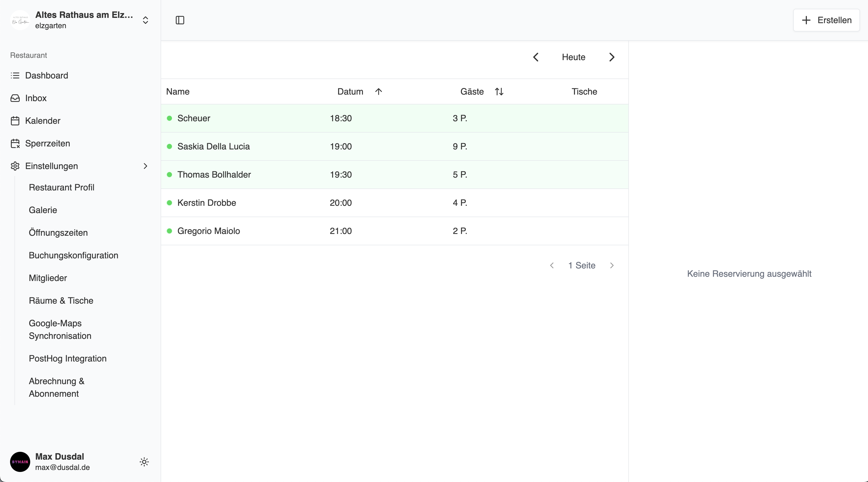
Task: Jump to Heute date button
Action: (x=573, y=57)
